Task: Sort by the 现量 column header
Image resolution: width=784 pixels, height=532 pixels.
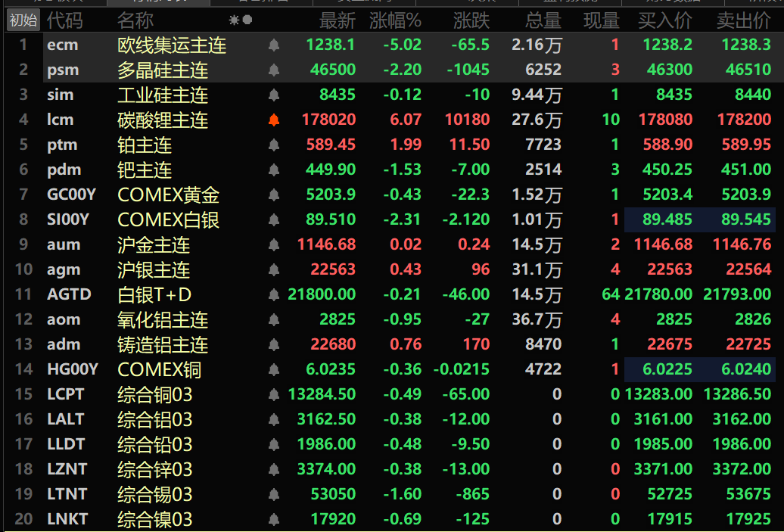Action: tap(602, 20)
